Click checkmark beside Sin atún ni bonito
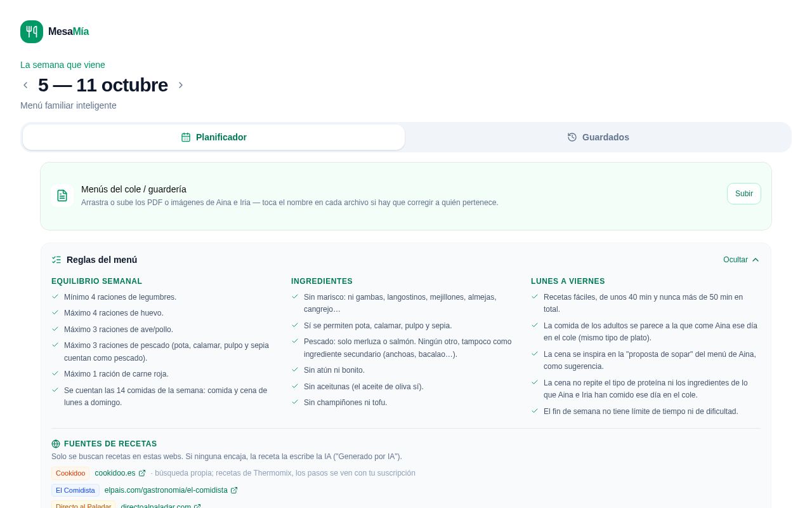 pos(295,370)
